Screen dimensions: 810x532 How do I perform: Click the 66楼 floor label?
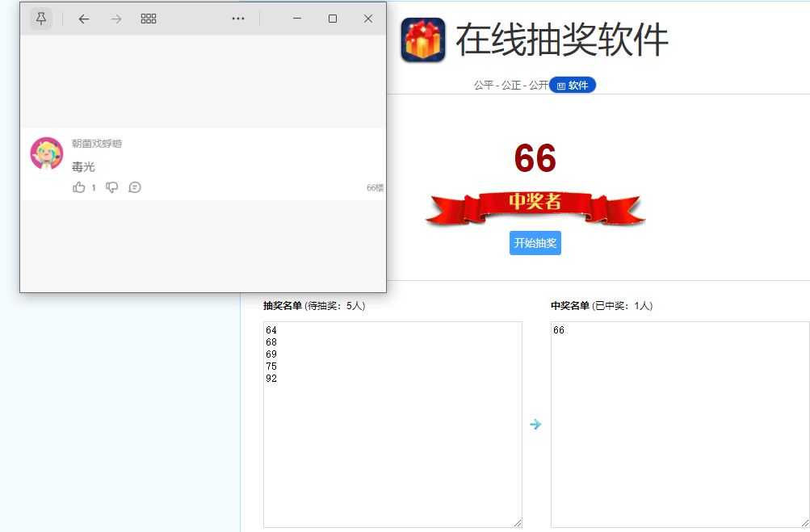click(375, 188)
